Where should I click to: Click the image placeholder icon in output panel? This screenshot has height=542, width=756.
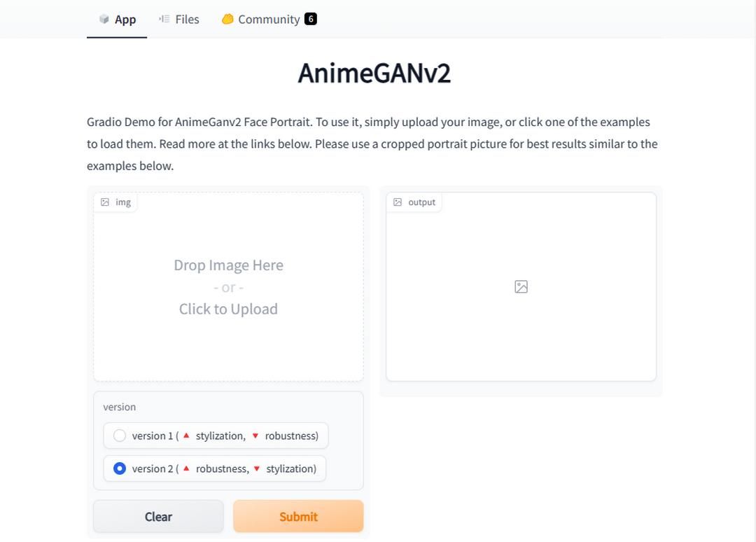(x=521, y=287)
